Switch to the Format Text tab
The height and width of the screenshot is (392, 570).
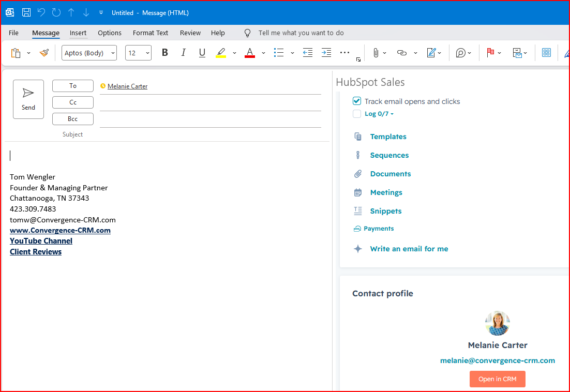(151, 33)
